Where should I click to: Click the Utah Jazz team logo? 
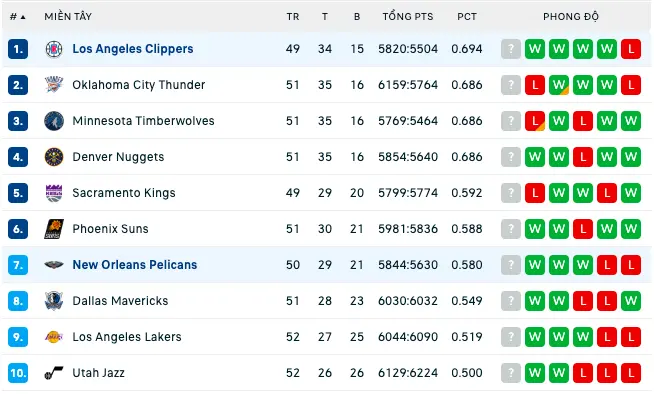point(54,373)
